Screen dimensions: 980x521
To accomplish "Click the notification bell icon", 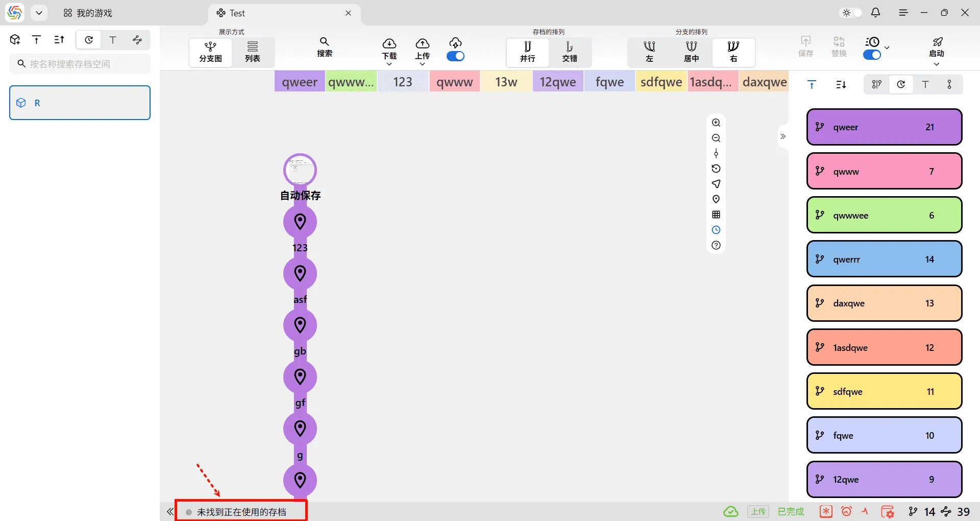I will (876, 13).
